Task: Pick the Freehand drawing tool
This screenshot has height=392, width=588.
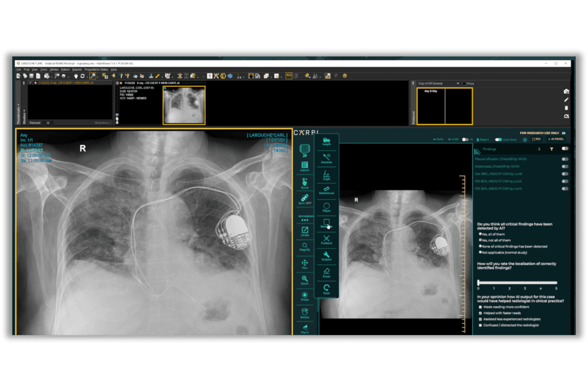Action: pyautogui.click(x=327, y=239)
